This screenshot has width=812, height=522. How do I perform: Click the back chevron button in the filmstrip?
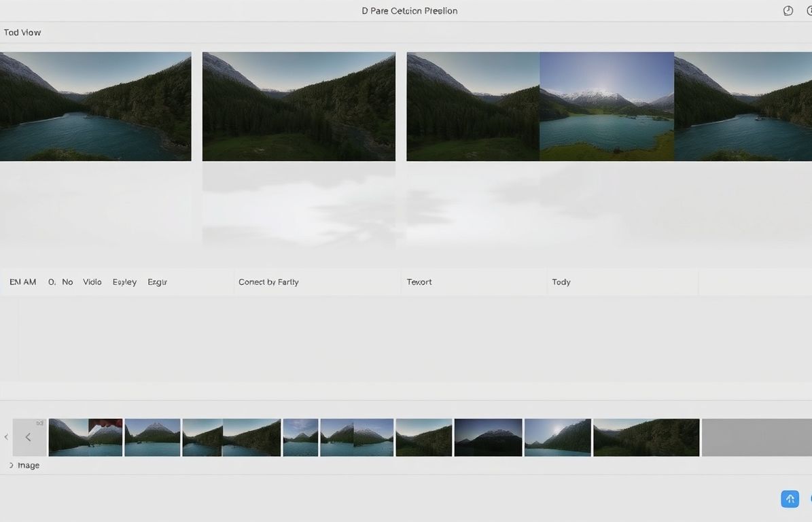(29, 437)
